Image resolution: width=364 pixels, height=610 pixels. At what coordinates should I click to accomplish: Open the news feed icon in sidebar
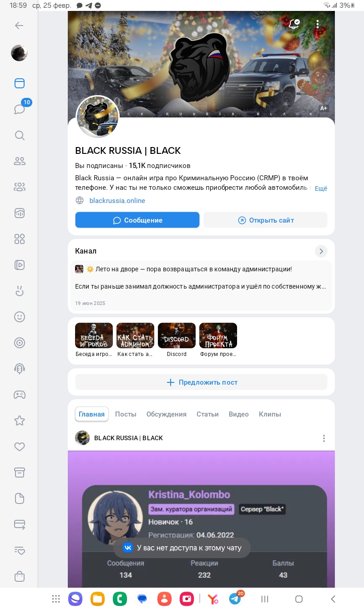click(19, 83)
